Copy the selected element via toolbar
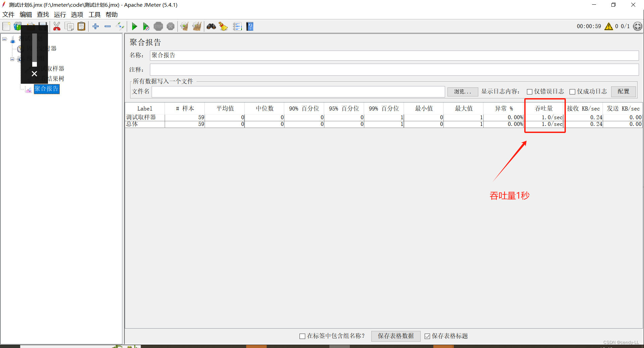The image size is (644, 348). (x=69, y=26)
